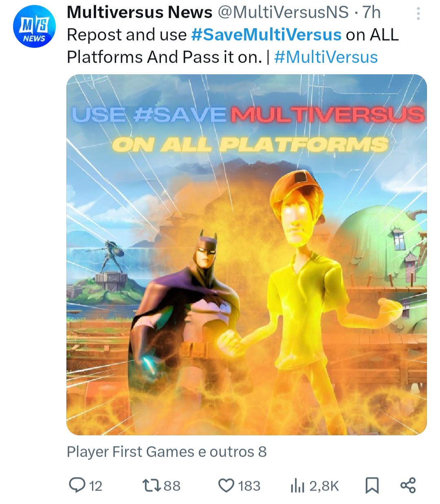The height and width of the screenshot is (504, 440).
Task: Tap the like count 183
Action: [249, 486]
